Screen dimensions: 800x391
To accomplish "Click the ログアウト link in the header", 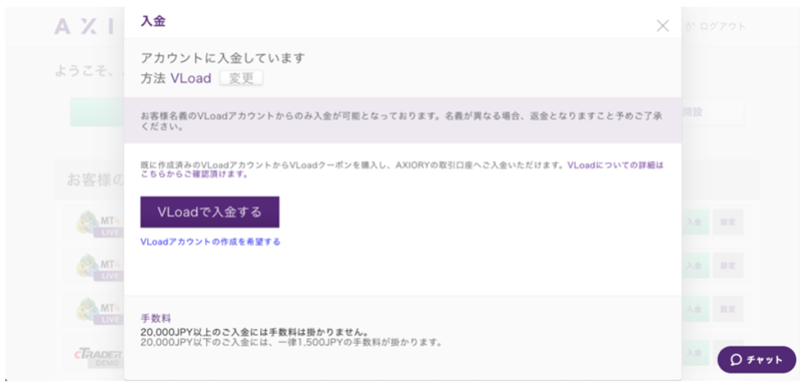I will pos(716,27).
